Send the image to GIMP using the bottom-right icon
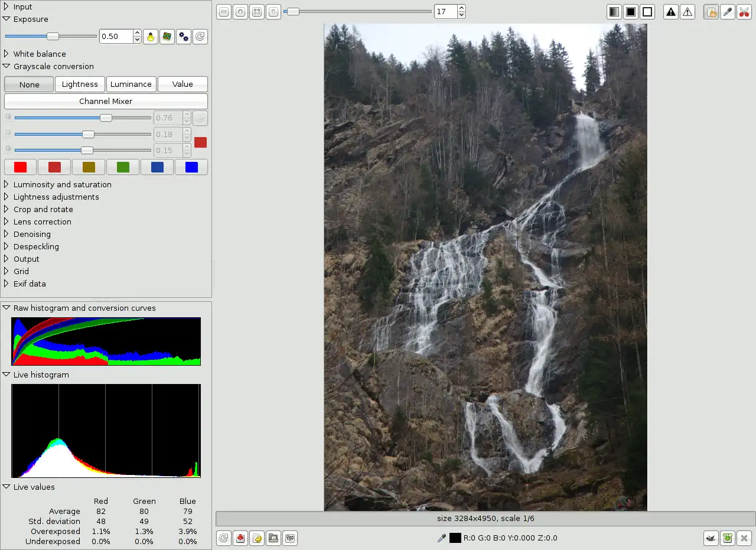This screenshot has height=550, width=756. pos(711,538)
